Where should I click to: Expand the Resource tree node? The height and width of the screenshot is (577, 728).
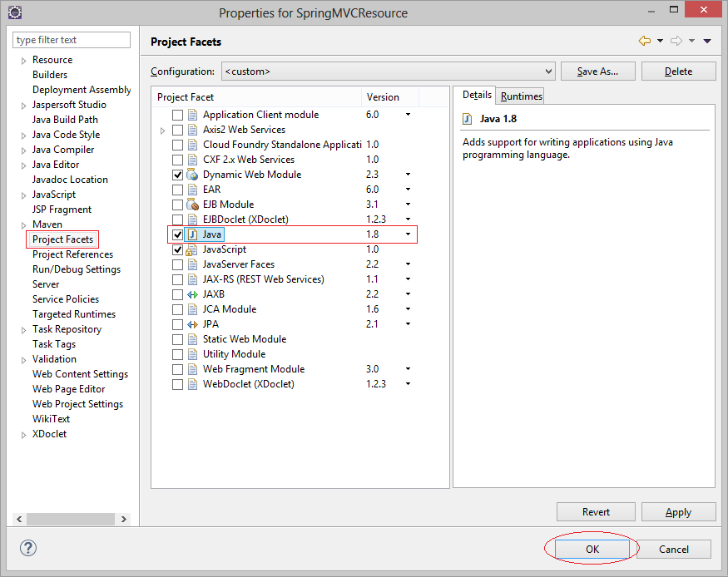[x=23, y=61]
